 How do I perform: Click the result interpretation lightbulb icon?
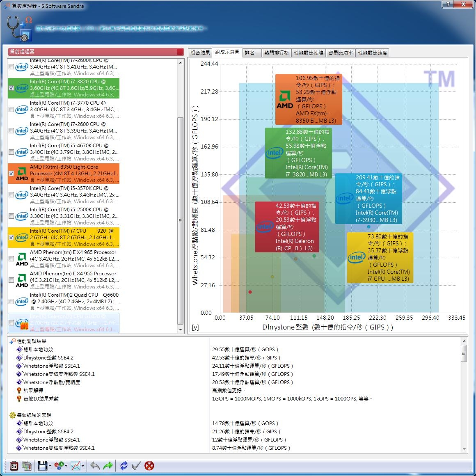click(19, 390)
